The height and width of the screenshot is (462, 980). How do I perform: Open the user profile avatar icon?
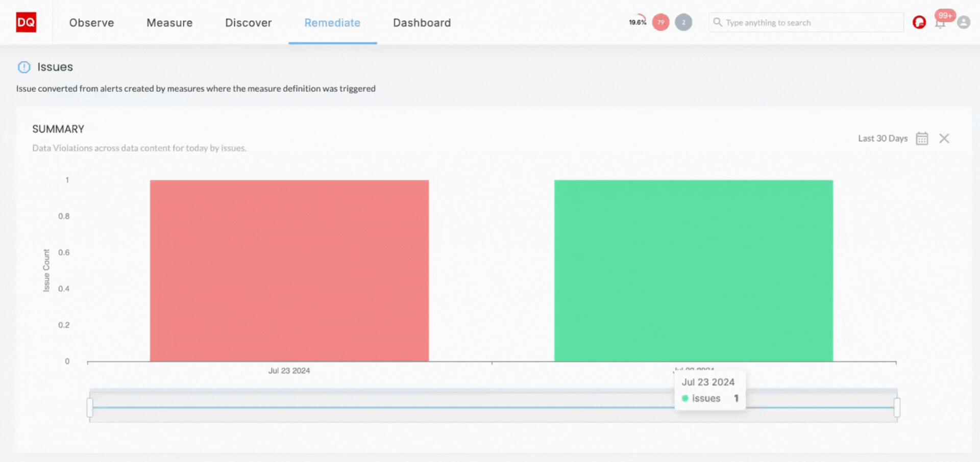tap(964, 22)
